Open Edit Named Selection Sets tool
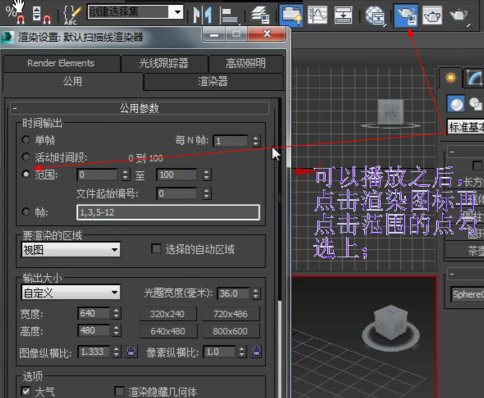The height and width of the screenshot is (398, 484). [x=72, y=15]
